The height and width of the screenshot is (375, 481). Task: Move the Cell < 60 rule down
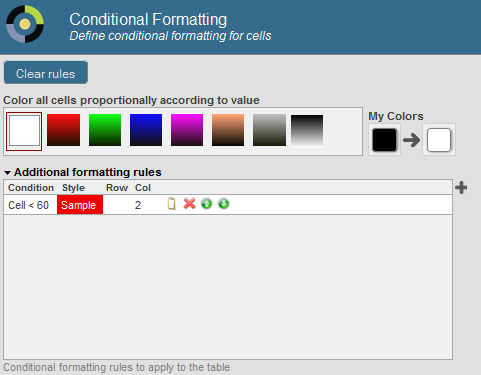[224, 203]
